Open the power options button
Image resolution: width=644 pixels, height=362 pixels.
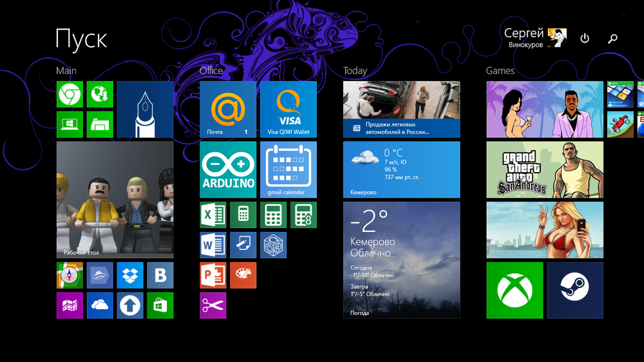pyautogui.click(x=585, y=38)
